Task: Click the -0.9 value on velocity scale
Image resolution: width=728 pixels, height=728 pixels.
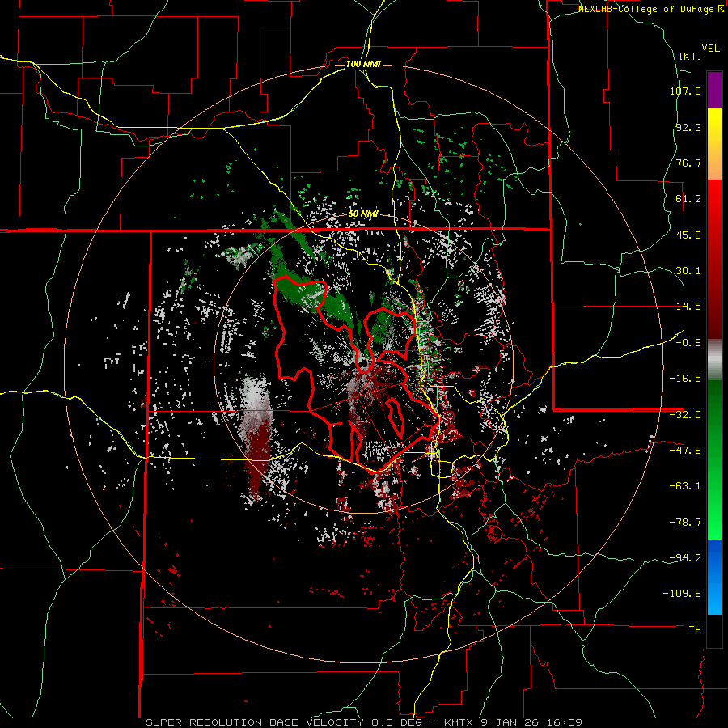Action: tap(688, 343)
